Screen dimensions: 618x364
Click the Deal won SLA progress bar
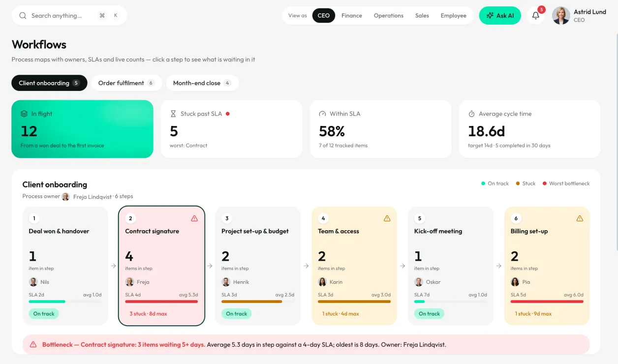[65, 302]
